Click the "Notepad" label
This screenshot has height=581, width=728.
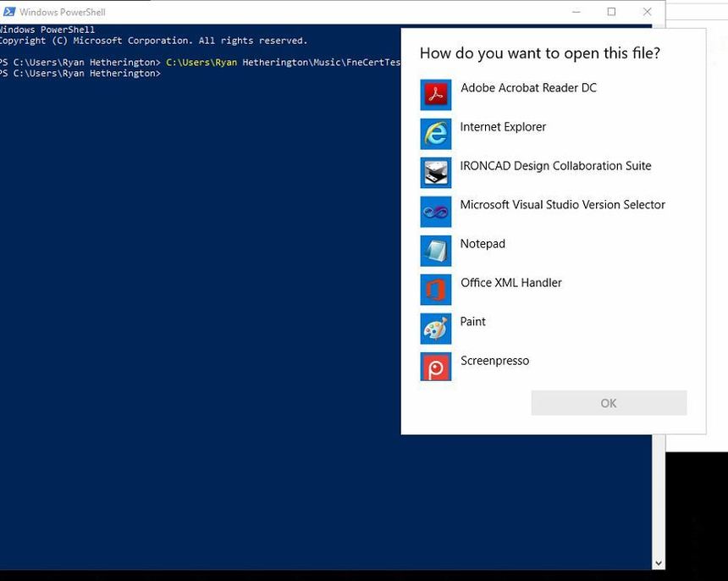pyautogui.click(x=483, y=244)
